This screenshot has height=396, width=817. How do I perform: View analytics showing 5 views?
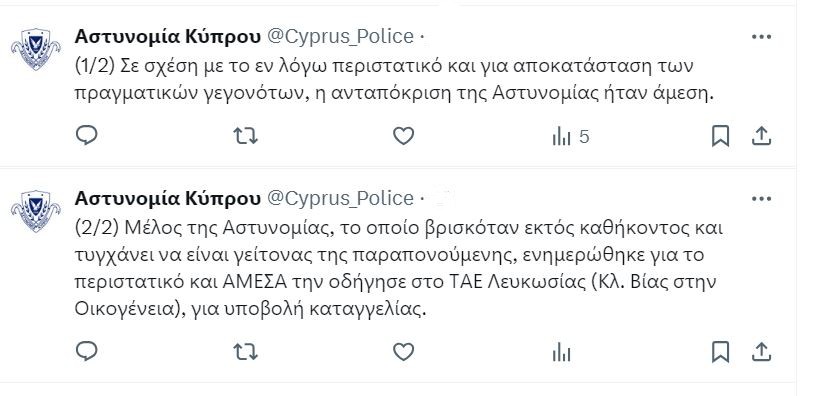point(571,137)
